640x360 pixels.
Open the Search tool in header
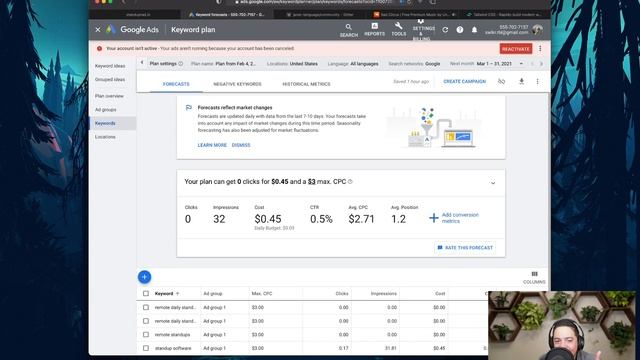tap(349, 30)
